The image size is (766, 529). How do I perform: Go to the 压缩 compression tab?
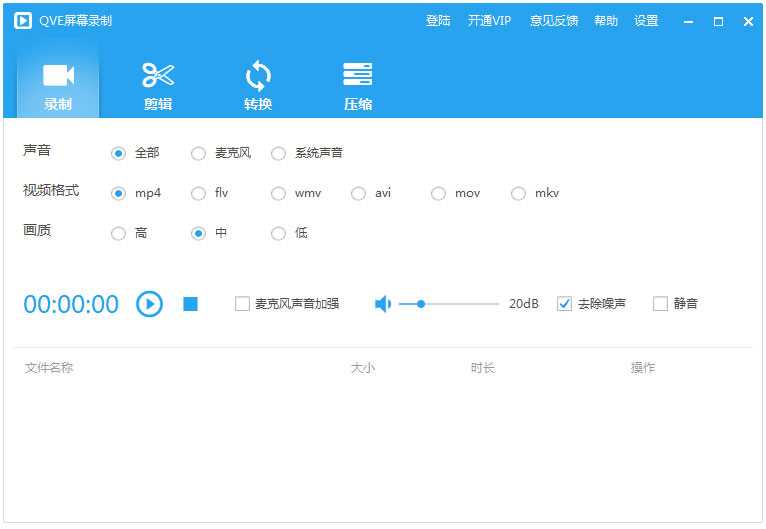pyautogui.click(x=358, y=86)
